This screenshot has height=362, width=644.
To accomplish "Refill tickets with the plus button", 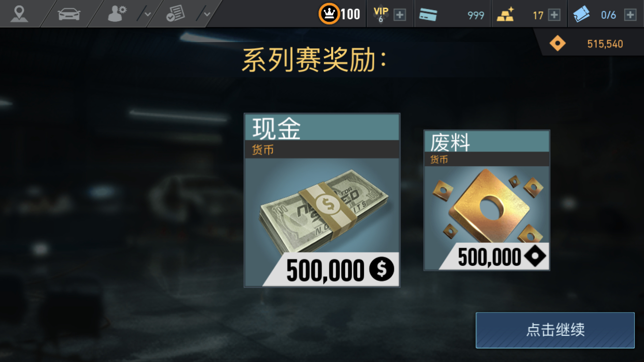I will coord(630,15).
